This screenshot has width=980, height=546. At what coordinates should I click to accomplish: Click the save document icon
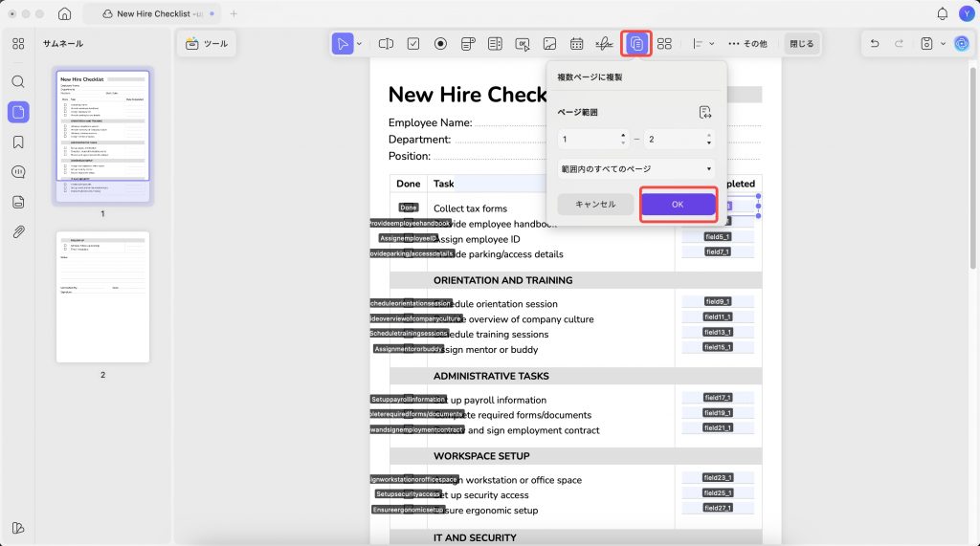[926, 44]
